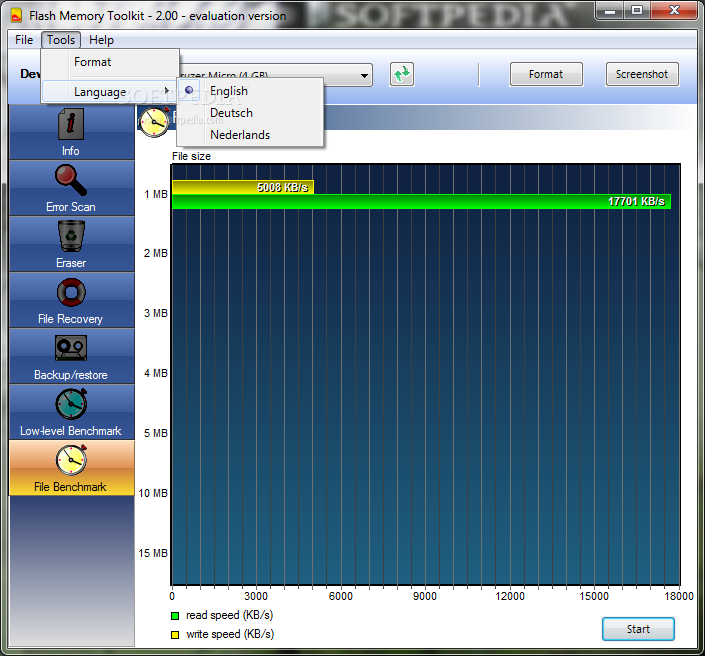Maximize the Flash Memory Toolkit window
Screen dimensions: 705x656
point(637,10)
